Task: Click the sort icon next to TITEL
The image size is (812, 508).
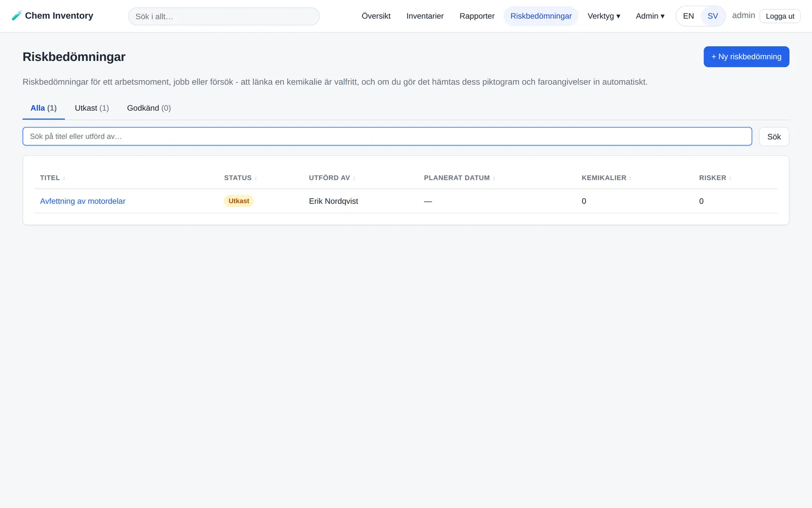Action: 64,178
